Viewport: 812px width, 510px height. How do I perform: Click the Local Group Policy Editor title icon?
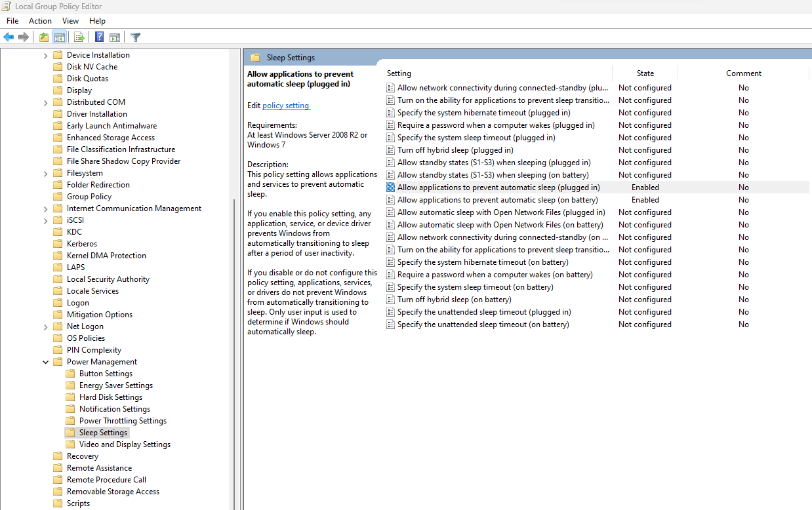click(x=7, y=7)
